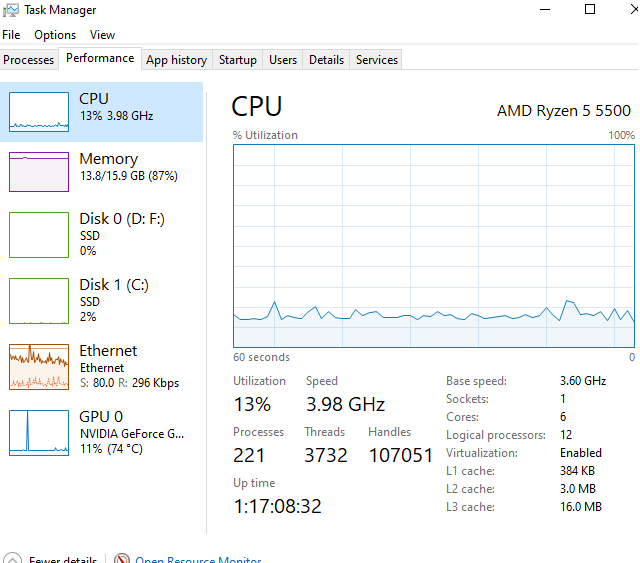Open the Services tab
Screen dimensions: 640x563
coord(377,60)
